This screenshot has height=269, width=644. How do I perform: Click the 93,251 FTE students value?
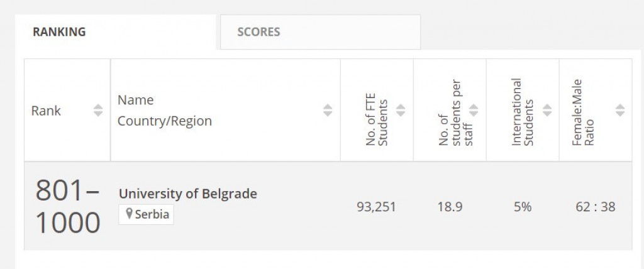click(x=376, y=206)
